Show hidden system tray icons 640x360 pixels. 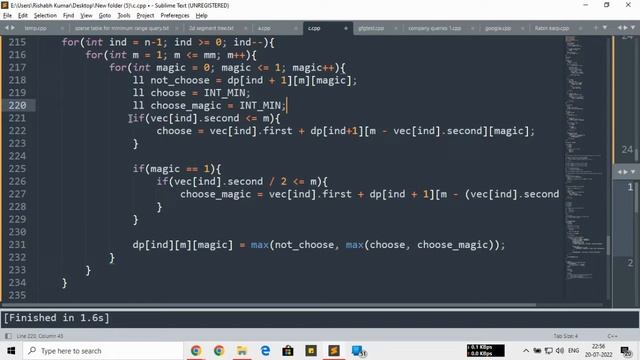click(x=526, y=351)
